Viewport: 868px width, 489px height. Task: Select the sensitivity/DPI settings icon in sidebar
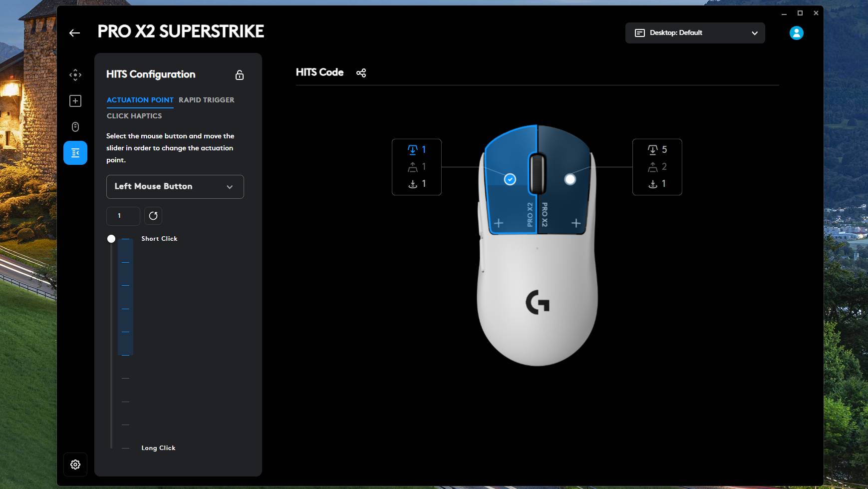click(x=75, y=74)
